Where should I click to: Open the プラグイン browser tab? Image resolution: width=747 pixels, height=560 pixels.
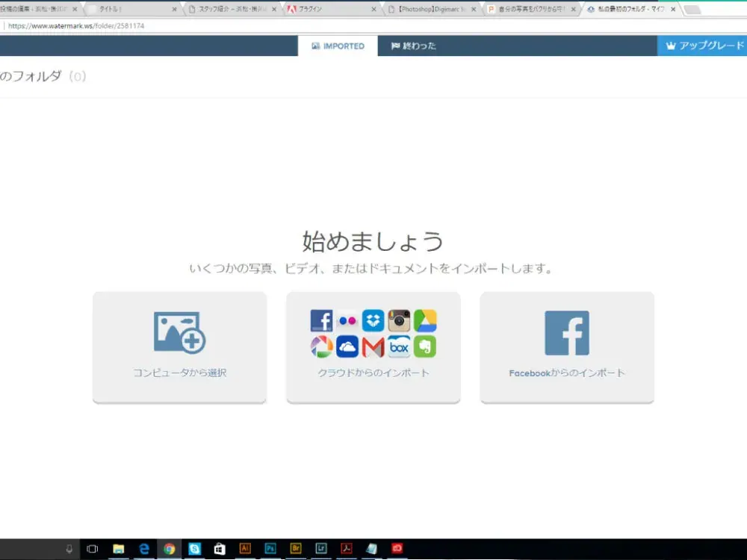[x=332, y=9]
